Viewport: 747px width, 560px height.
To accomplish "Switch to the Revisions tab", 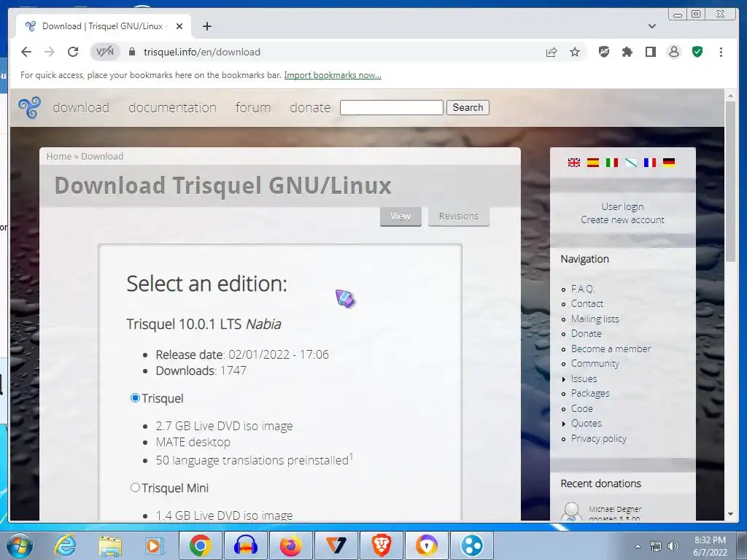I will click(x=459, y=216).
